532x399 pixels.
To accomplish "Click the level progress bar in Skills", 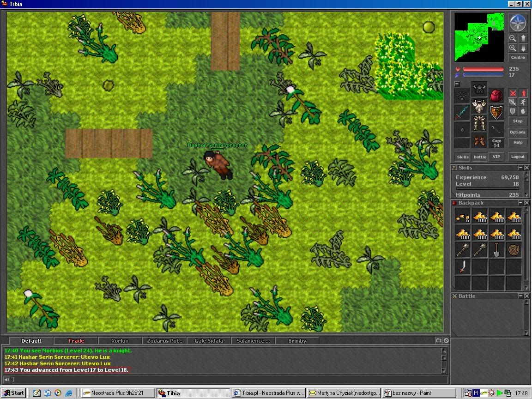I will tap(487, 188).
